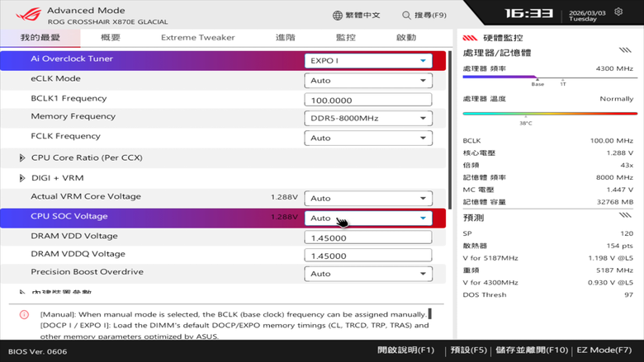The image size is (644, 362).
Task: Open the 啟動 tab
Action: click(x=406, y=38)
